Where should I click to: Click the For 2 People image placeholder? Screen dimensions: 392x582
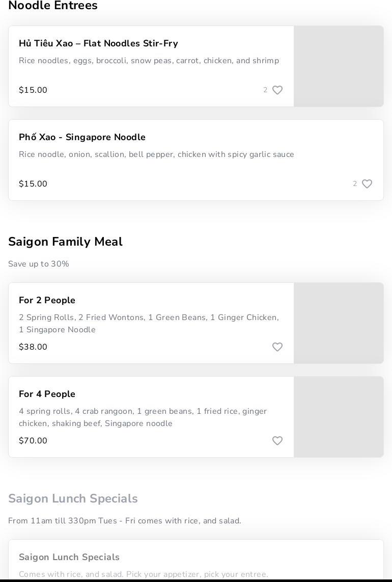point(339,323)
